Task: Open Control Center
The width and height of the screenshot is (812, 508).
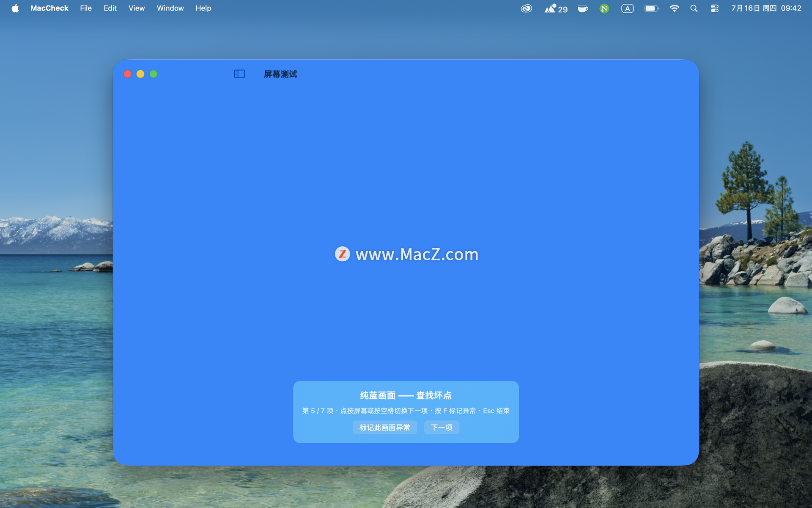Action: [x=715, y=8]
